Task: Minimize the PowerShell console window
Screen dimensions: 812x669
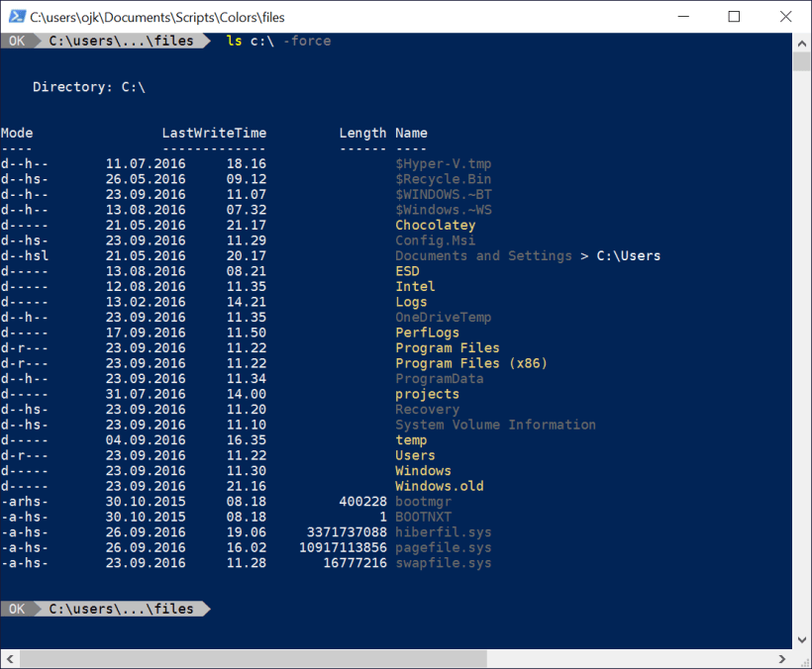Action: 687,17
